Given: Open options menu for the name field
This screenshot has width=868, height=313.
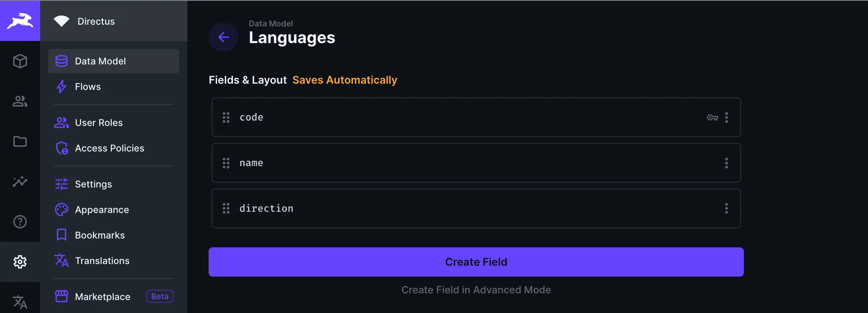Looking at the screenshot, I should 726,163.
